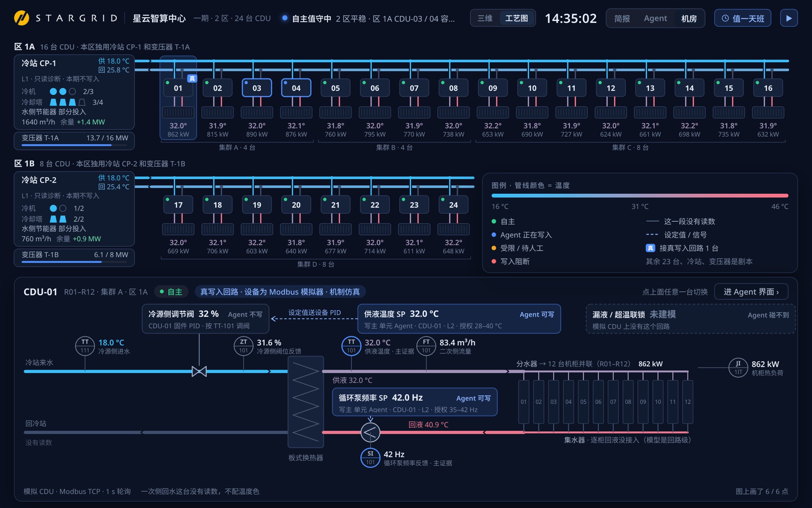The width and height of the screenshot is (812, 508).
Task: Click the 真写入回路 Modbus 模拟器 badge
Action: 280,292
